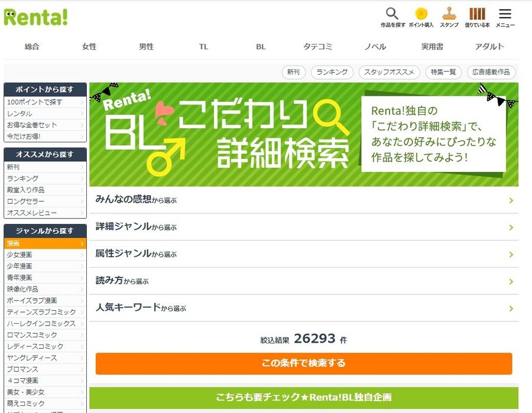This screenshot has width=532, height=413.
Task: Open ランキング in the オススメから探す sidebar
Action: point(45,178)
